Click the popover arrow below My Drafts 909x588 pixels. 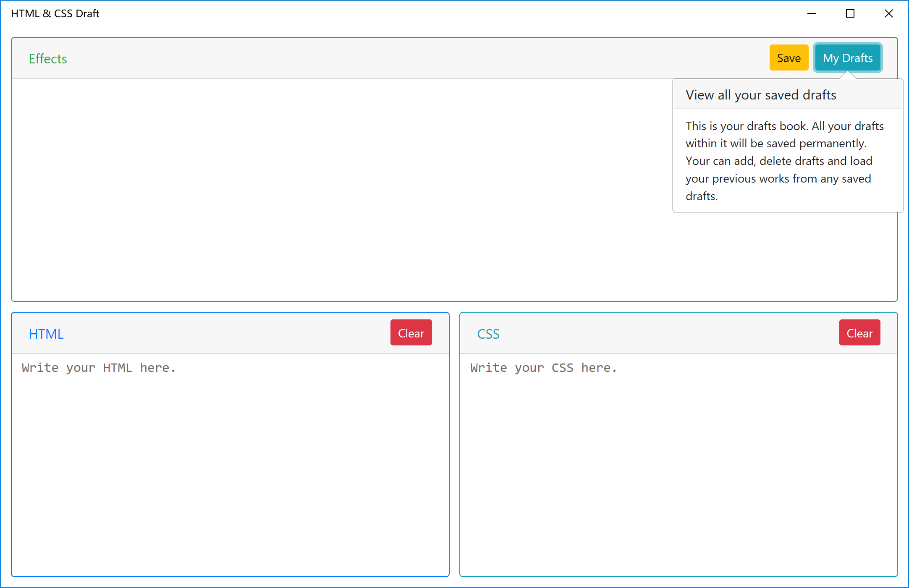click(x=848, y=76)
